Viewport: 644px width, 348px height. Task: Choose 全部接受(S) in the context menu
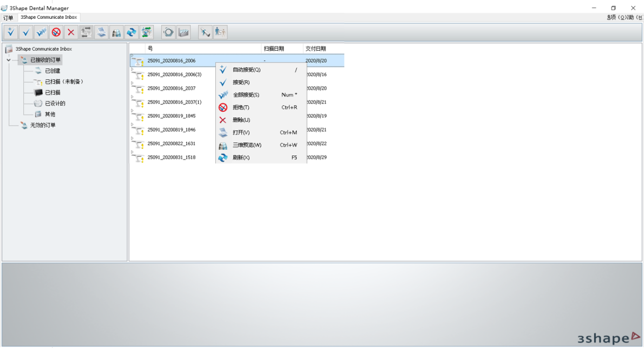[x=261, y=95]
